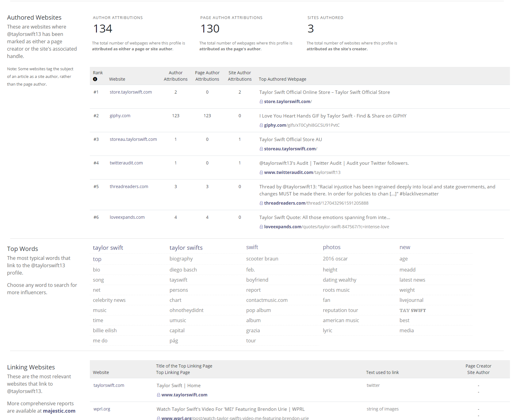
Task: Click 'Text used to link' column header
Action: pos(382,372)
